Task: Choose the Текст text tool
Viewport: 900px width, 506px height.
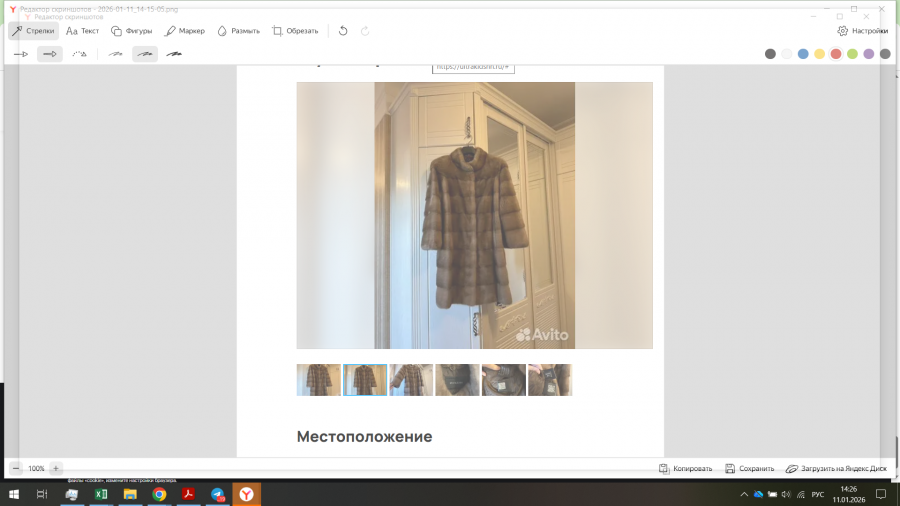Action: click(x=82, y=31)
